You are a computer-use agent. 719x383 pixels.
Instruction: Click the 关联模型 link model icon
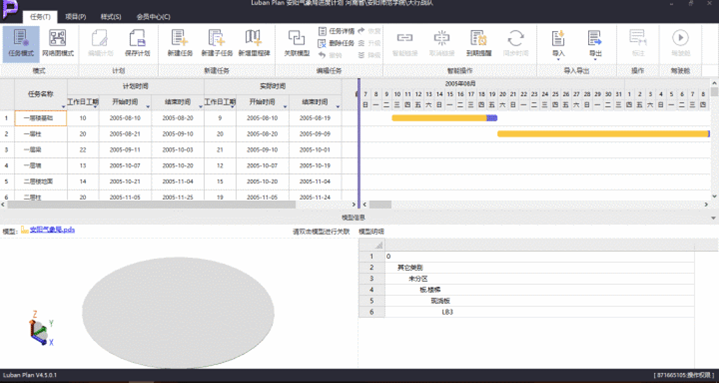pos(297,38)
